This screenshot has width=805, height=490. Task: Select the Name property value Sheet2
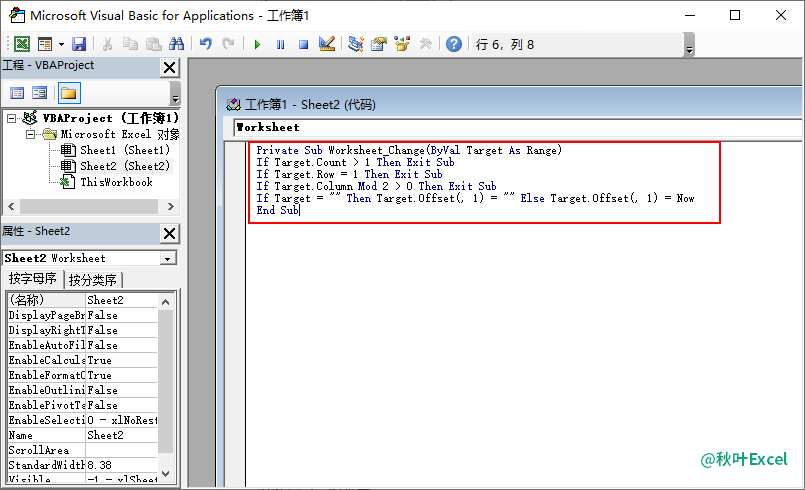pyautogui.click(x=121, y=435)
